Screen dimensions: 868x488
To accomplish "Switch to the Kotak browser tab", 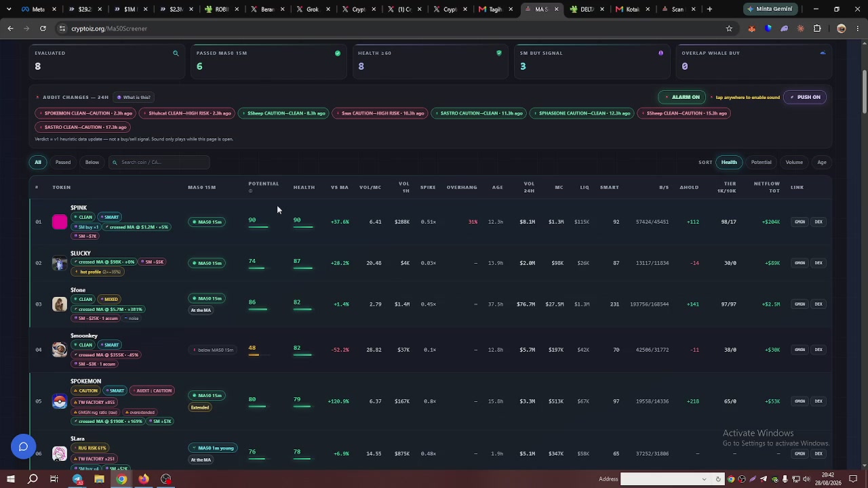I will coord(631,9).
